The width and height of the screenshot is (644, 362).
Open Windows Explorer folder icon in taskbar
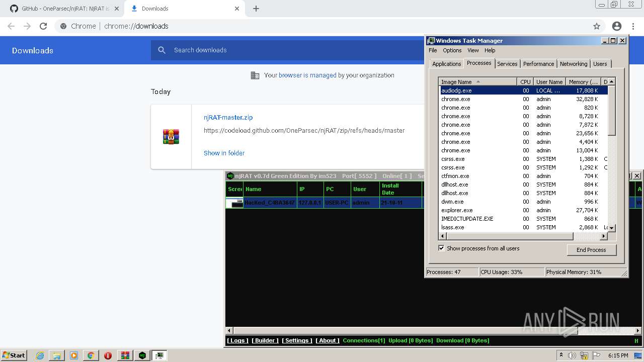(x=57, y=355)
